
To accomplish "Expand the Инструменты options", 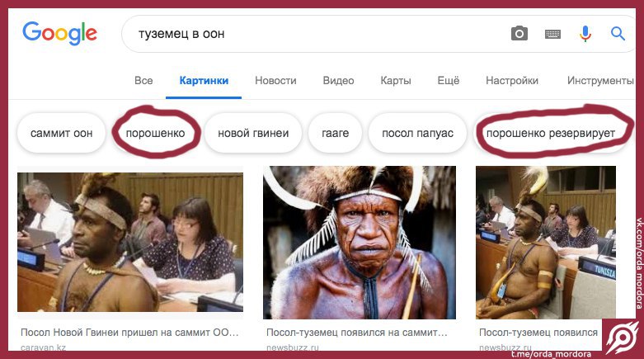I will point(600,81).
